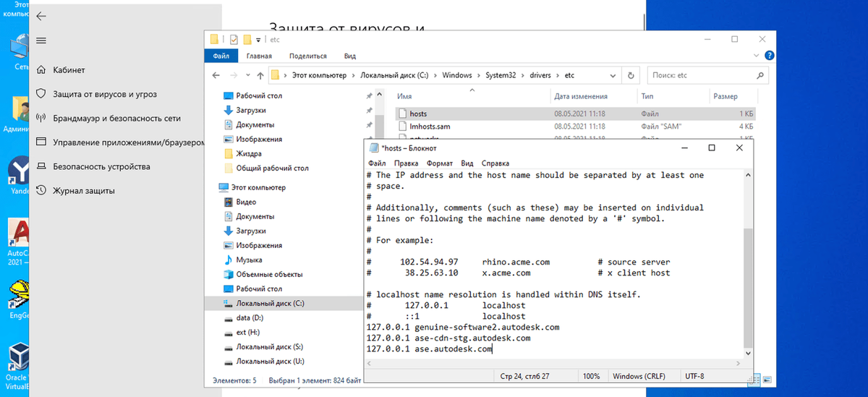Image resolution: width=868 pixels, height=397 pixels.
Task: Click Windows in the address breadcrumb
Action: pyautogui.click(x=457, y=75)
